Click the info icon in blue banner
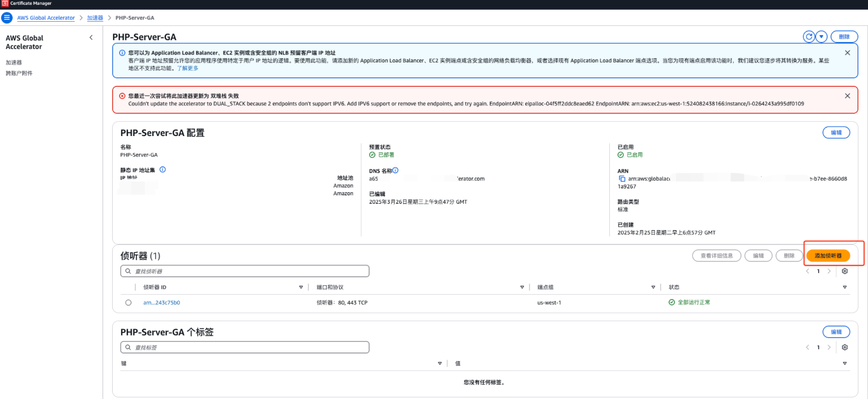This screenshot has width=868, height=399. point(122,53)
